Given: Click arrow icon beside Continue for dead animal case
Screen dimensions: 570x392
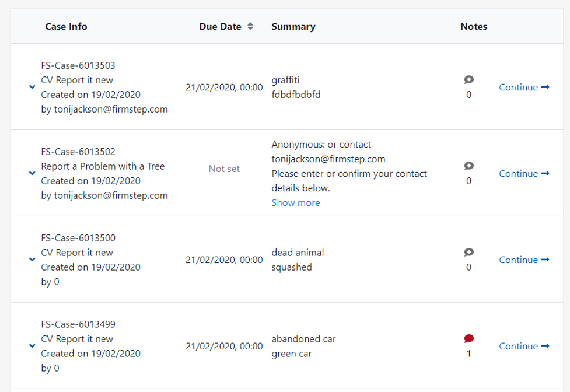Looking at the screenshot, I should [545, 260].
